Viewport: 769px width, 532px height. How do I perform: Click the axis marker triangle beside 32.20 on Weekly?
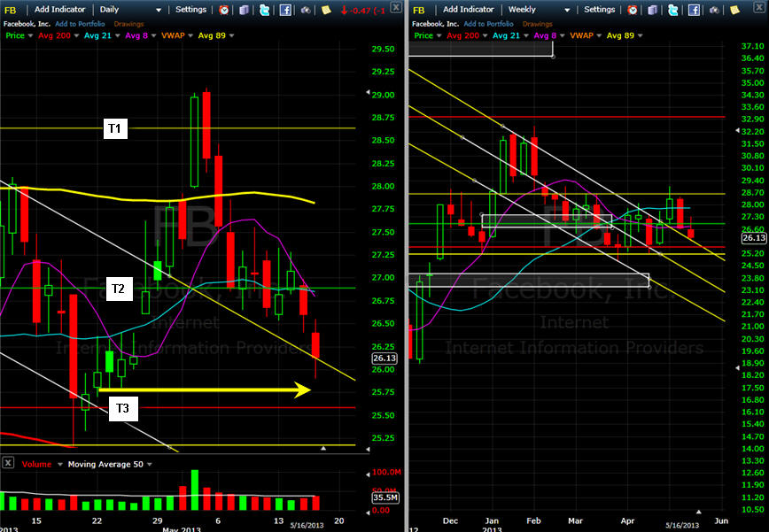point(737,130)
